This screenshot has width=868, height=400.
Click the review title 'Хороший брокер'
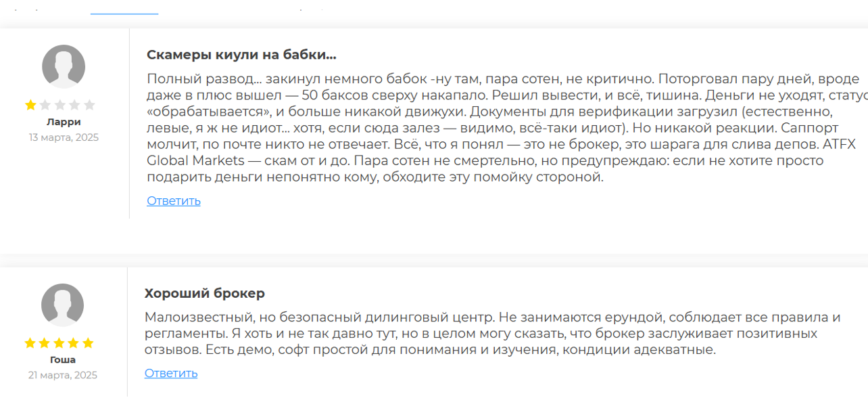205,294
